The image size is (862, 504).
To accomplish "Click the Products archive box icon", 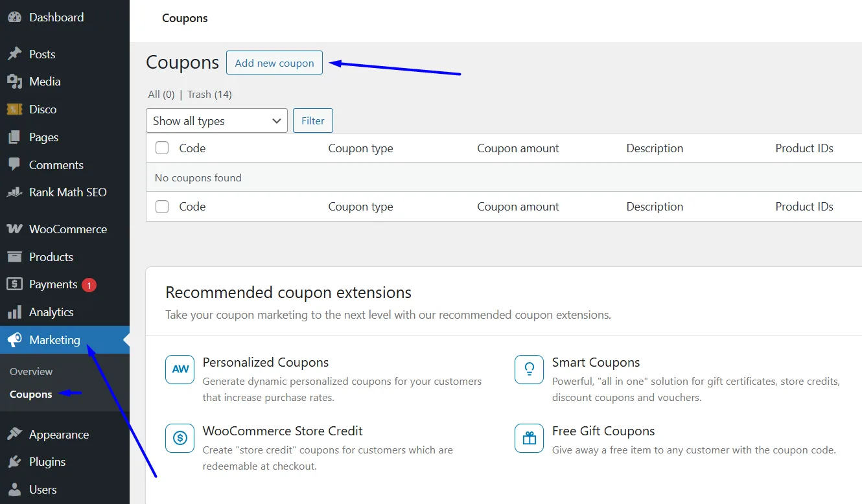I will point(14,257).
